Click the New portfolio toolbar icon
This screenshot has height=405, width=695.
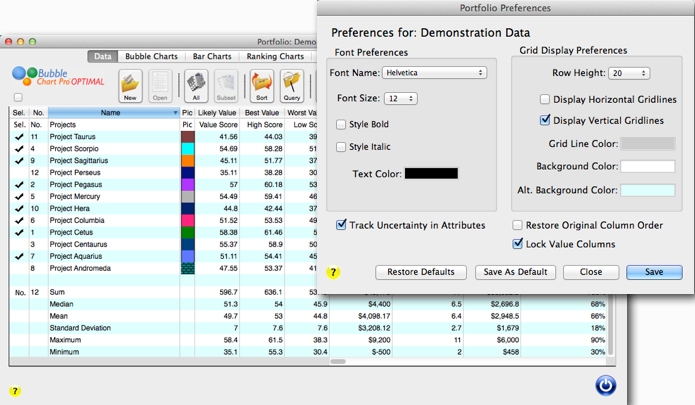click(130, 86)
